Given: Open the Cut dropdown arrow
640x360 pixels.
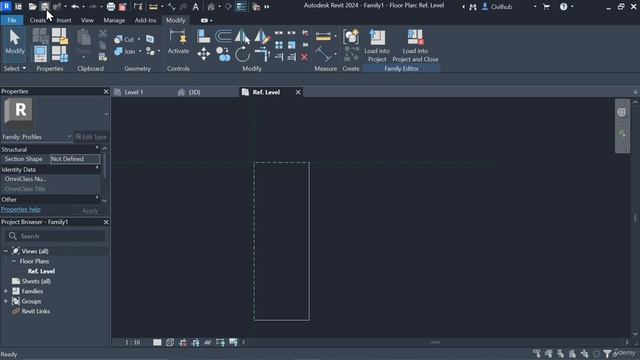Looking at the screenshot, I should [x=139, y=39].
